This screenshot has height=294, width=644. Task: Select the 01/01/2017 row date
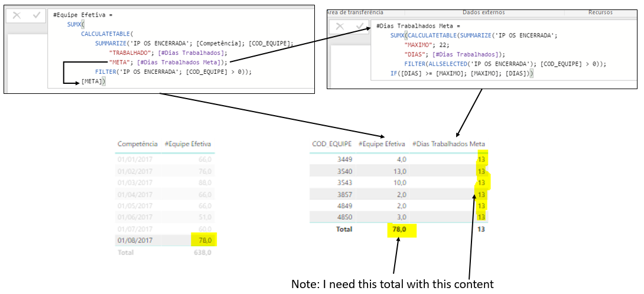pos(135,159)
